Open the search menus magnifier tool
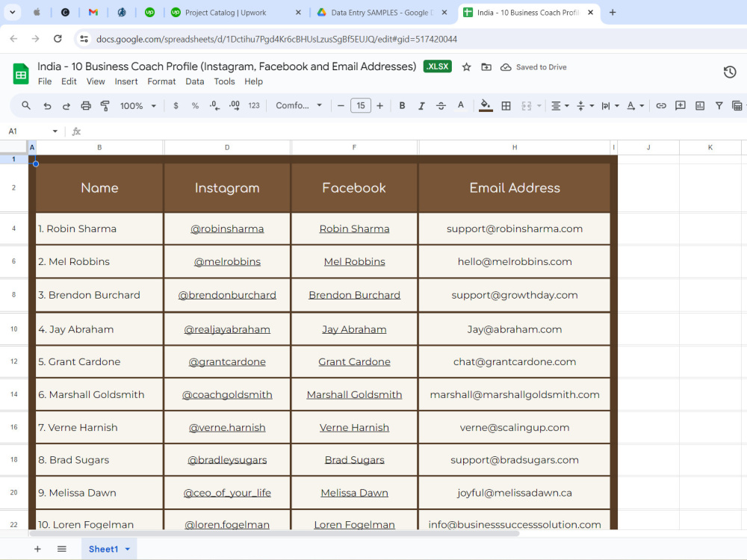 click(x=26, y=106)
